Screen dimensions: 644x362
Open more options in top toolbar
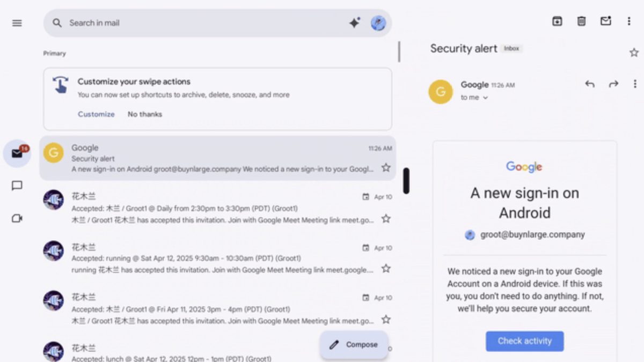[629, 21]
